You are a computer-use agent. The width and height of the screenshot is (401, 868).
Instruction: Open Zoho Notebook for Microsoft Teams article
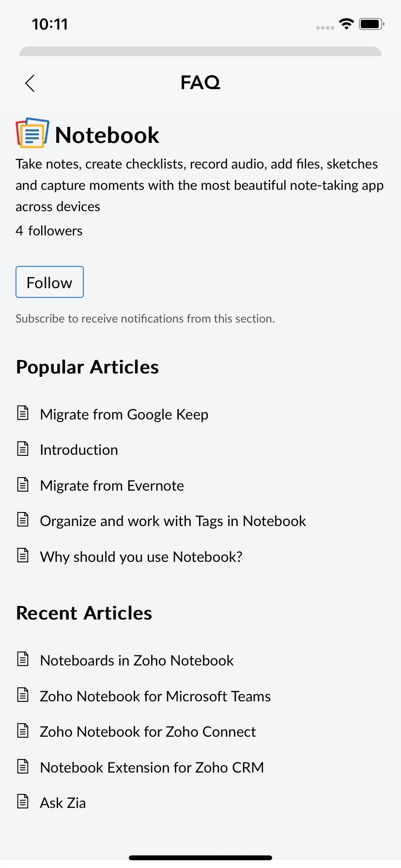[x=155, y=697]
